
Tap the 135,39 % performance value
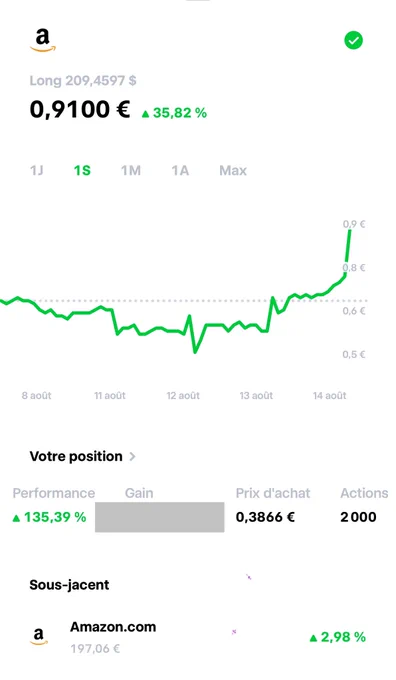(x=49, y=517)
